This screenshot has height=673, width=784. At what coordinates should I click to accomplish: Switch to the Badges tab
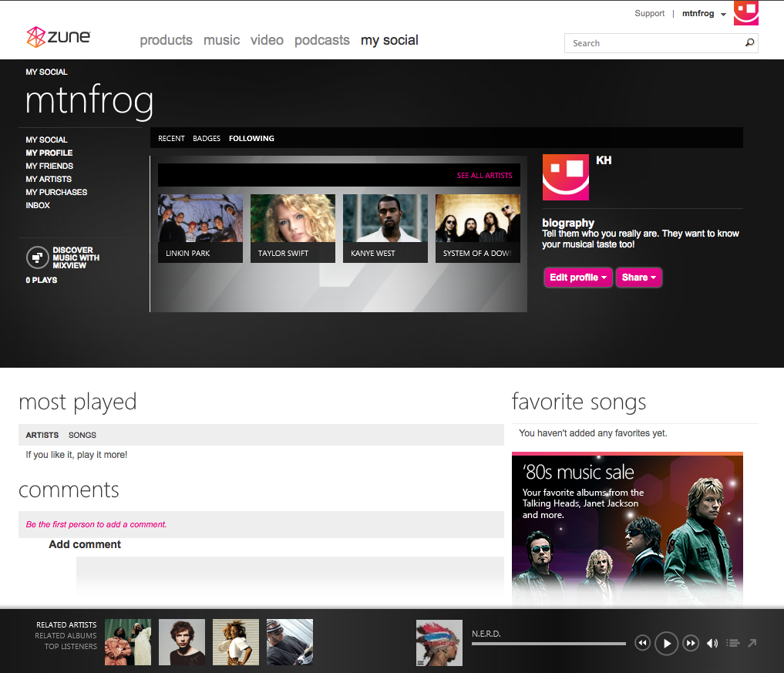point(207,139)
